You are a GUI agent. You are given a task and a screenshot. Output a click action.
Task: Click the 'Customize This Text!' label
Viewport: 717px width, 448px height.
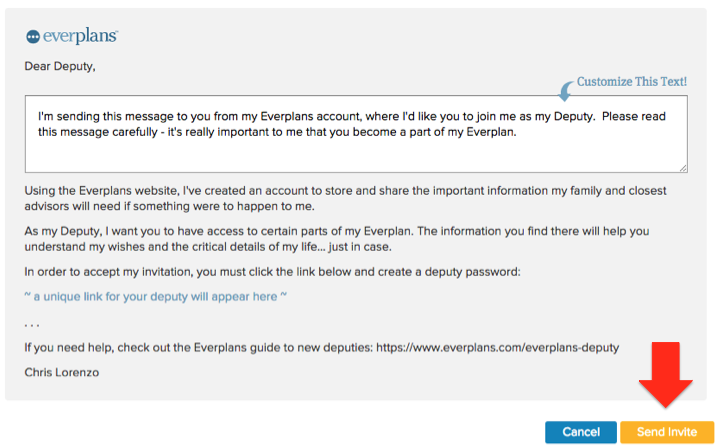pyautogui.click(x=632, y=82)
